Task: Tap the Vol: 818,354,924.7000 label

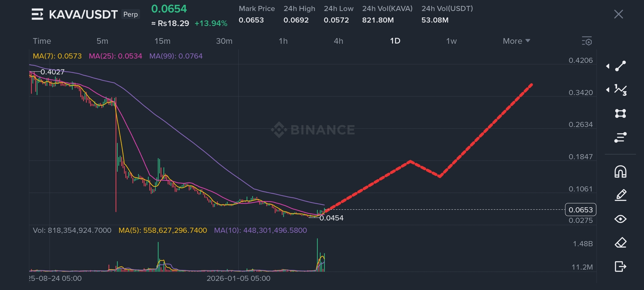Action: point(72,230)
